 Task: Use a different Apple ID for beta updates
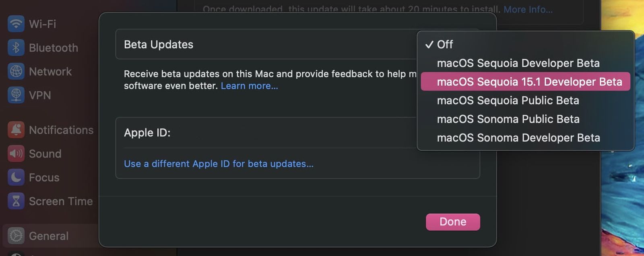click(219, 164)
